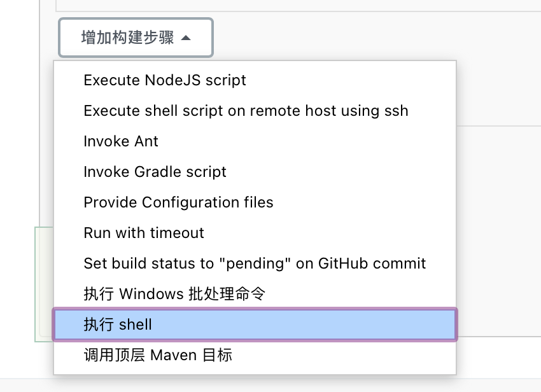The height and width of the screenshot is (392, 541).
Task: Select Execute NodeJS script
Action: pos(255,80)
